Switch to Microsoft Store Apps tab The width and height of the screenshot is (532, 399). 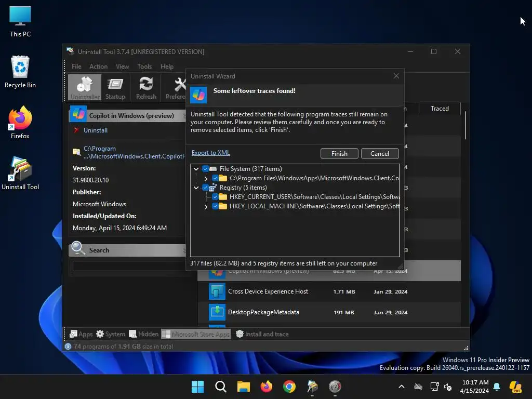(x=196, y=334)
